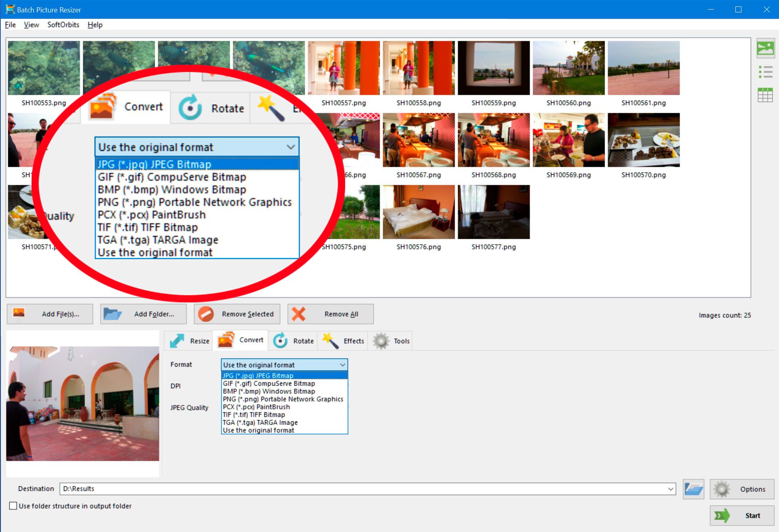
Task: Open the File menu
Action: click(10, 24)
